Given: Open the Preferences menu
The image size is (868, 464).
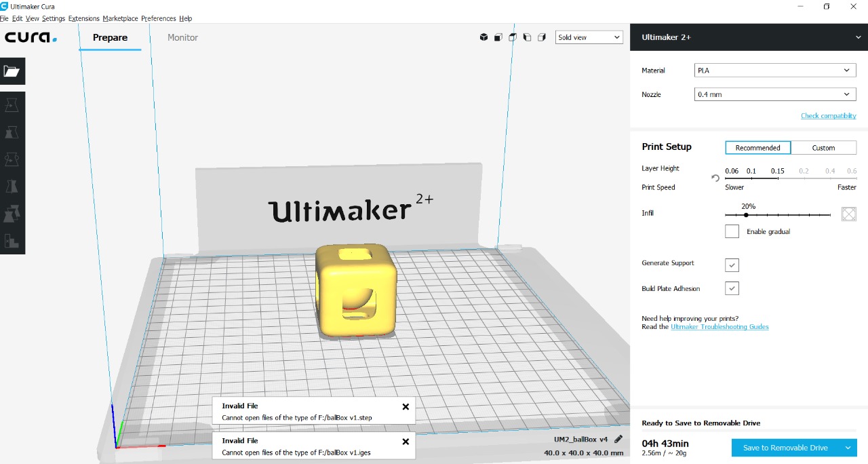Looking at the screenshot, I should [159, 18].
